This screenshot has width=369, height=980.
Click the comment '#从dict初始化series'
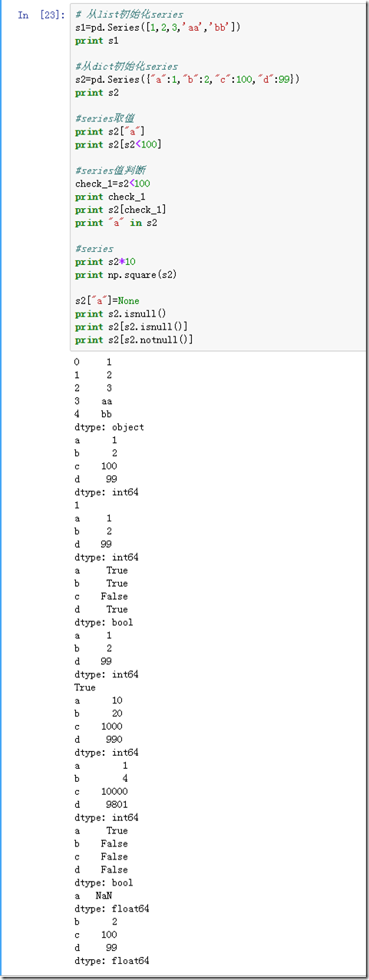pos(127,67)
